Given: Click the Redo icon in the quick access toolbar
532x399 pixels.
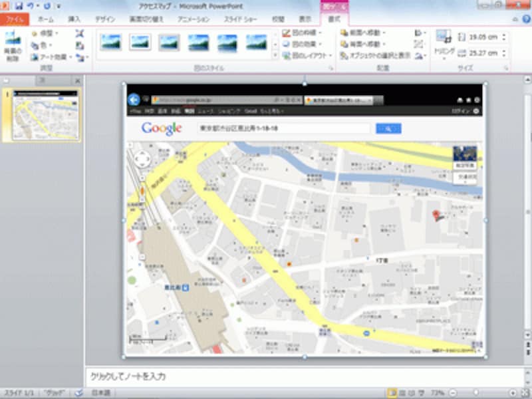Looking at the screenshot, I should [x=47, y=6].
